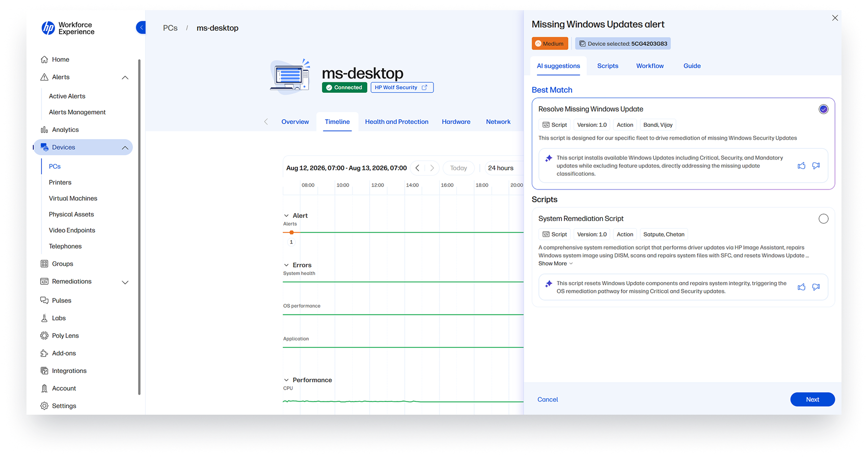
Task: Open Alerts Management in sidebar
Action: tap(77, 112)
